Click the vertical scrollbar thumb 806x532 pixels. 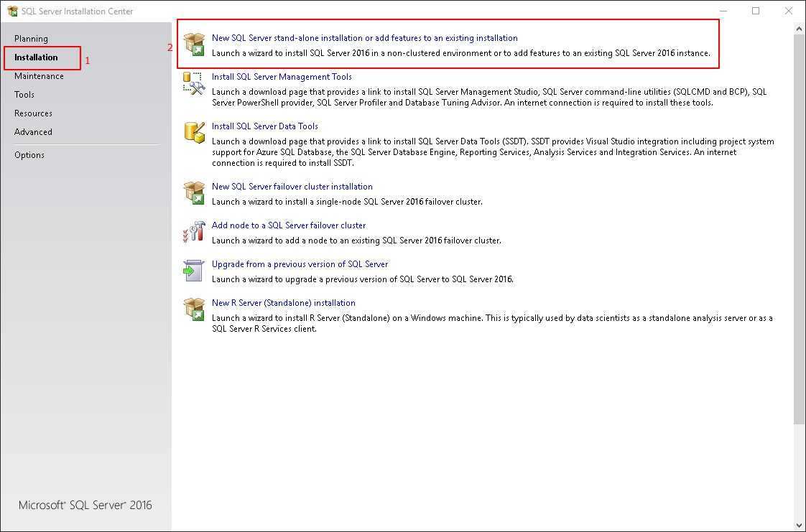coord(800,229)
